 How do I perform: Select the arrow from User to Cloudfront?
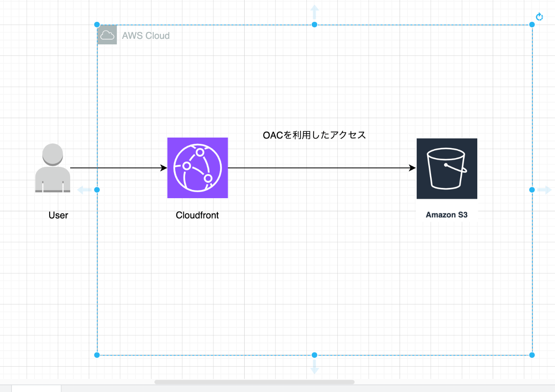pyautogui.click(x=119, y=168)
